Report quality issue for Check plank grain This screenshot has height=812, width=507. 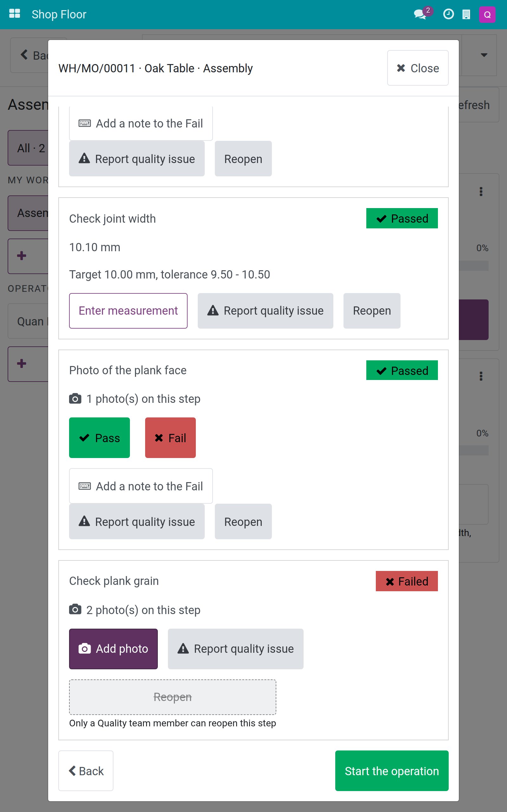(236, 649)
